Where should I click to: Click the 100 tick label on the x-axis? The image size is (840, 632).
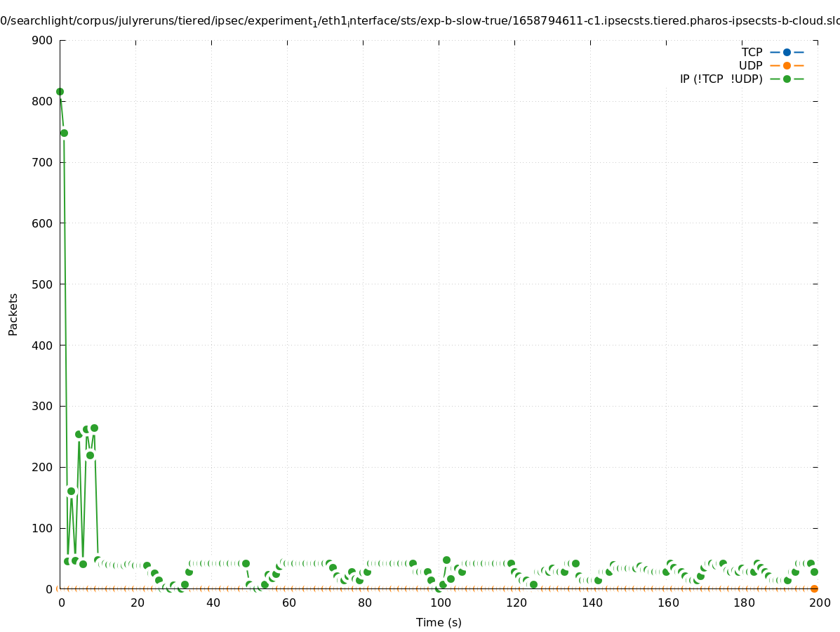(x=439, y=603)
